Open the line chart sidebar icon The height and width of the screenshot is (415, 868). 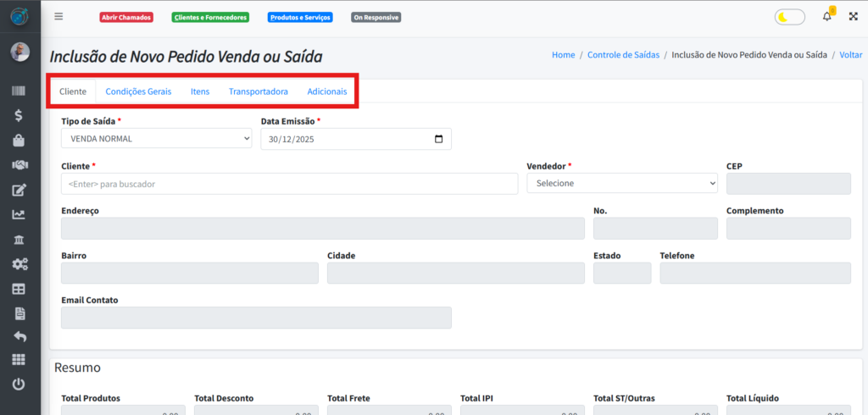[x=19, y=214]
